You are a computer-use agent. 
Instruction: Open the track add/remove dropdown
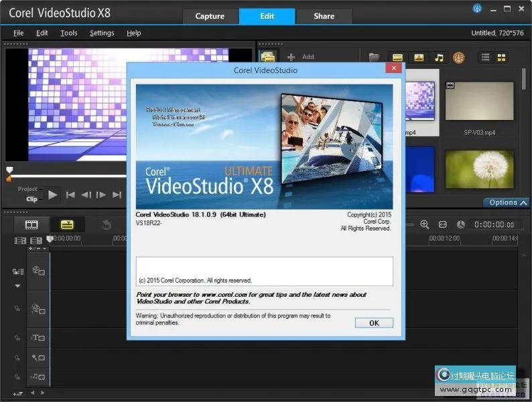(x=36, y=249)
